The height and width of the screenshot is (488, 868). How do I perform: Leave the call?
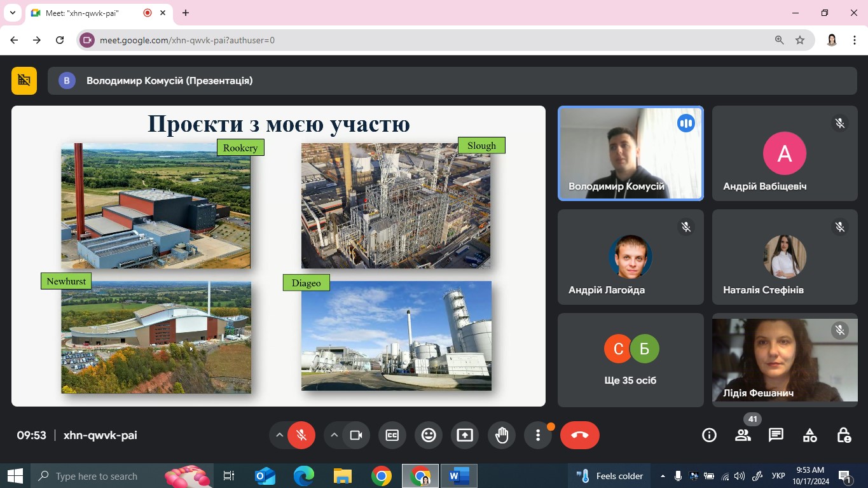coord(580,435)
